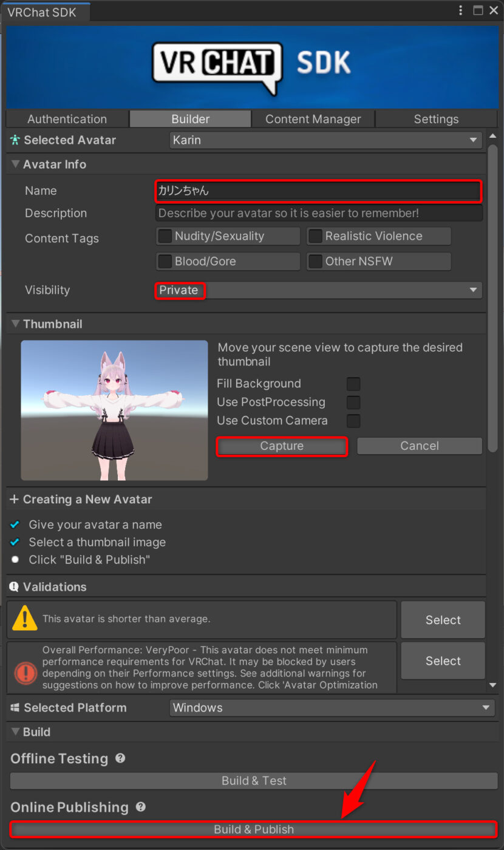Click the plus icon beside Creating a New Avatar
This screenshot has height=850, width=504.
click(15, 500)
